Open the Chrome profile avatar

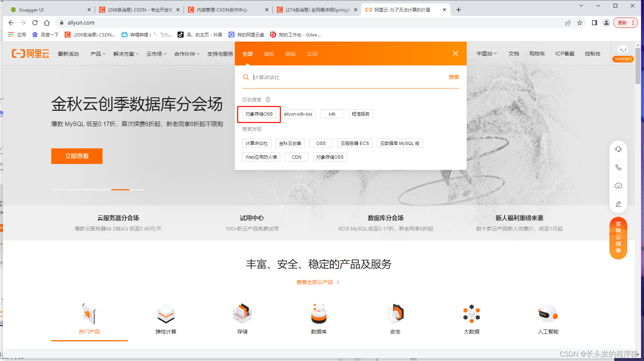click(x=606, y=23)
